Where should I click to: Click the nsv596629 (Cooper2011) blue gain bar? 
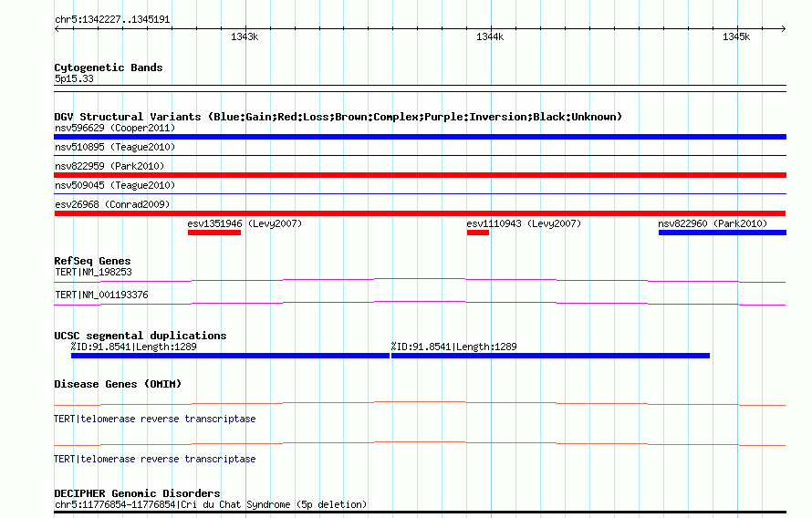point(420,137)
